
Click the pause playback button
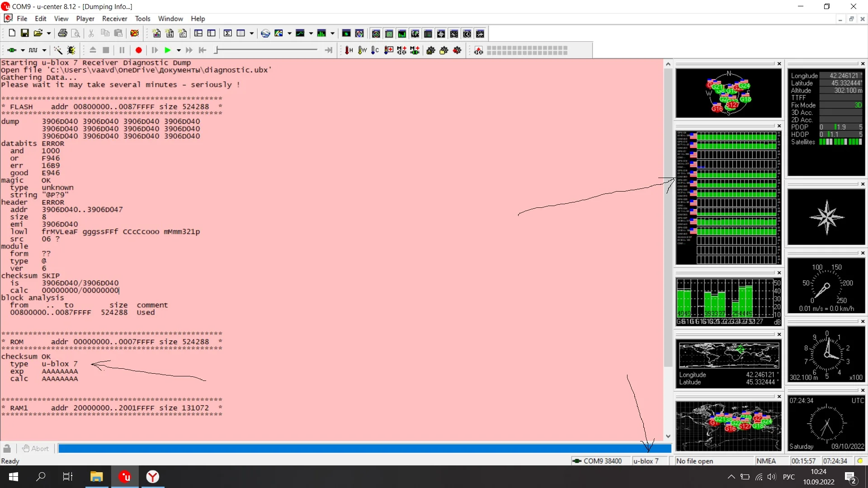[x=122, y=50]
